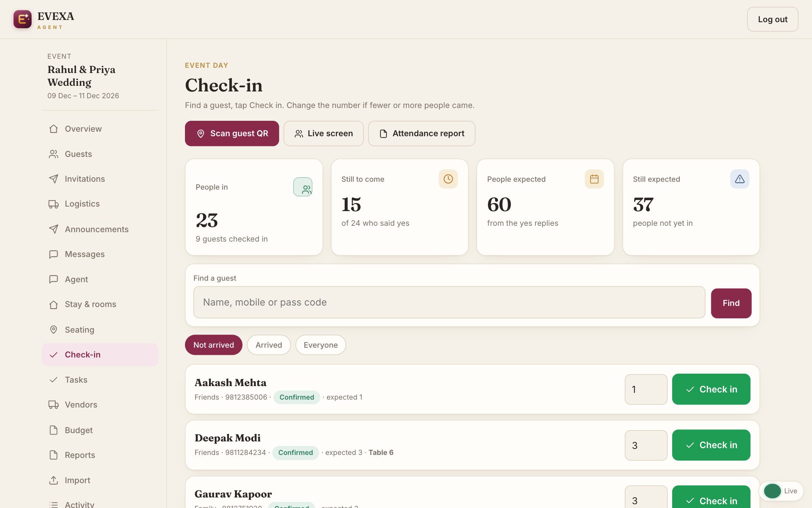Click the Rahul & Priya Wedding event title
This screenshot has height=508, width=812.
(82, 76)
